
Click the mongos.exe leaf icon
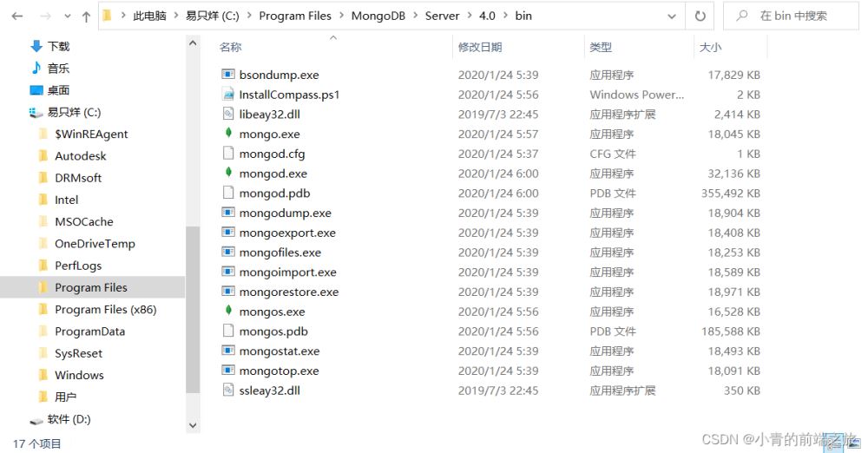click(228, 312)
